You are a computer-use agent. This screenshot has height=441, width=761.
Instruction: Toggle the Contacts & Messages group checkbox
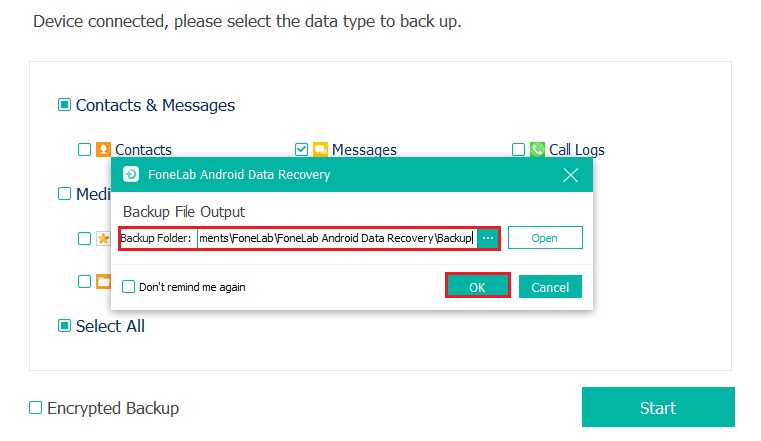(65, 105)
